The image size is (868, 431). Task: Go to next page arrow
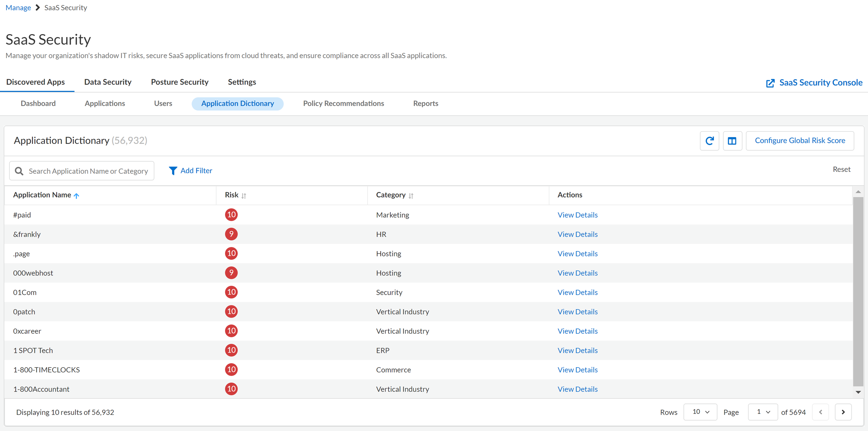coord(843,412)
